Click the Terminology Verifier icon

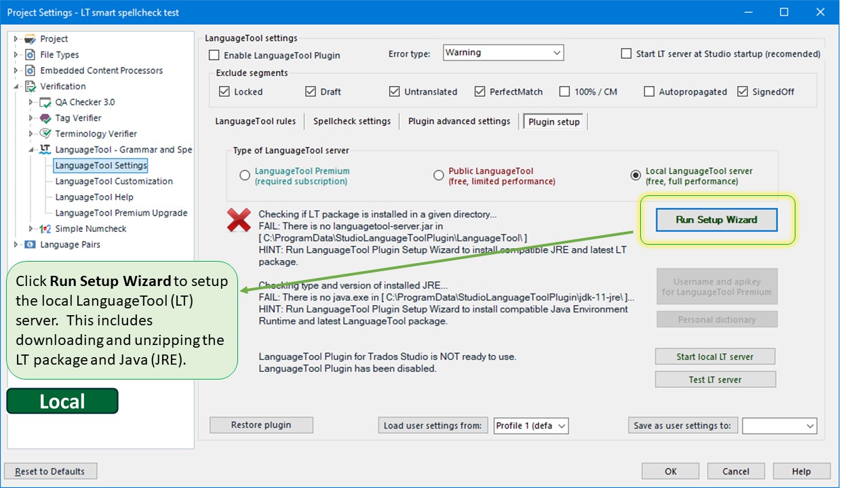tap(45, 134)
